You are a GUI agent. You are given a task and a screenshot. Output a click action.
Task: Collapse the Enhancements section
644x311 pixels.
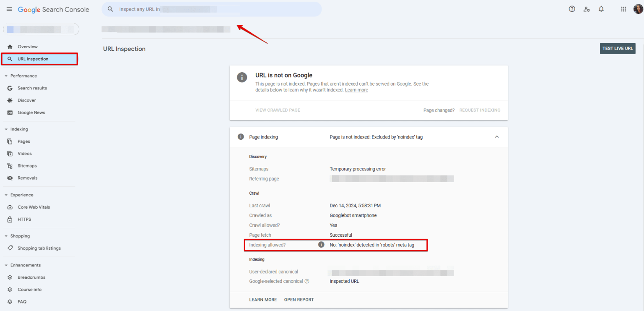coord(5,265)
